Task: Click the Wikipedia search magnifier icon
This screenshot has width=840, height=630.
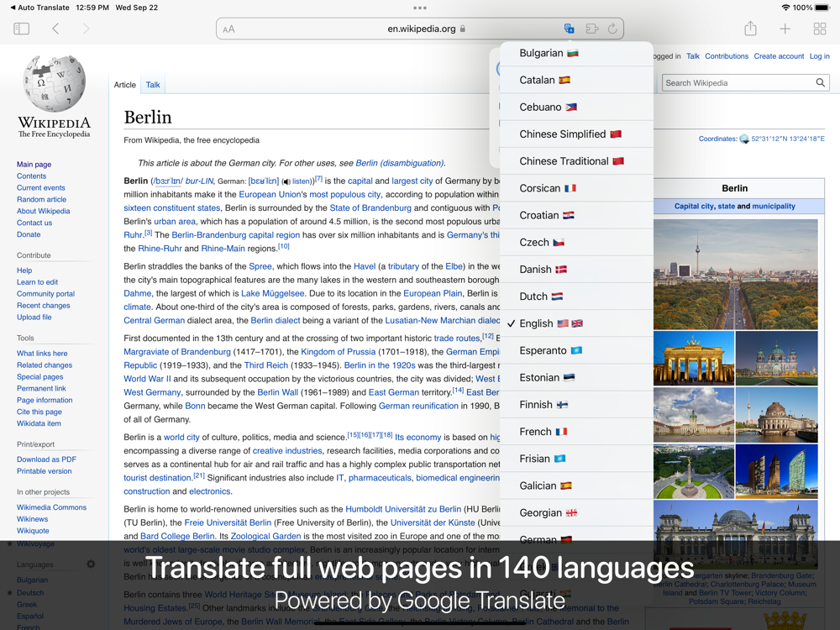Action: coord(820,82)
